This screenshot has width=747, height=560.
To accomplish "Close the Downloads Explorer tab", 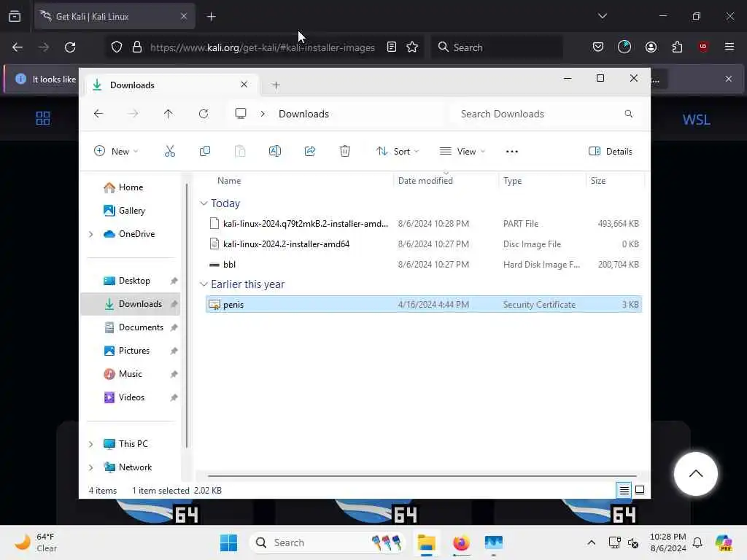I will (x=244, y=85).
